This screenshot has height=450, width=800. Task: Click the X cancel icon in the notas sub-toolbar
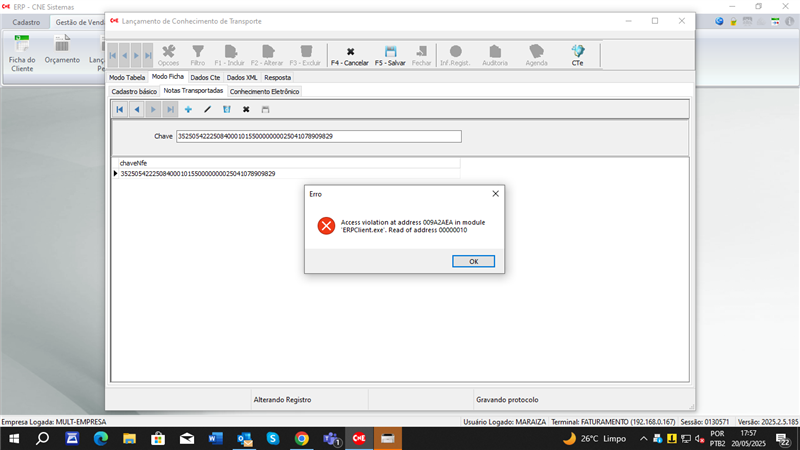pyautogui.click(x=246, y=109)
